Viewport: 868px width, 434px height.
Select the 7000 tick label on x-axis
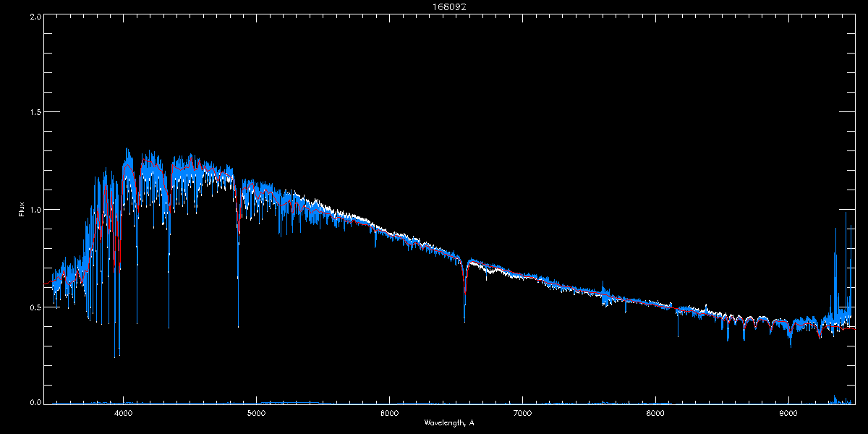(522, 413)
